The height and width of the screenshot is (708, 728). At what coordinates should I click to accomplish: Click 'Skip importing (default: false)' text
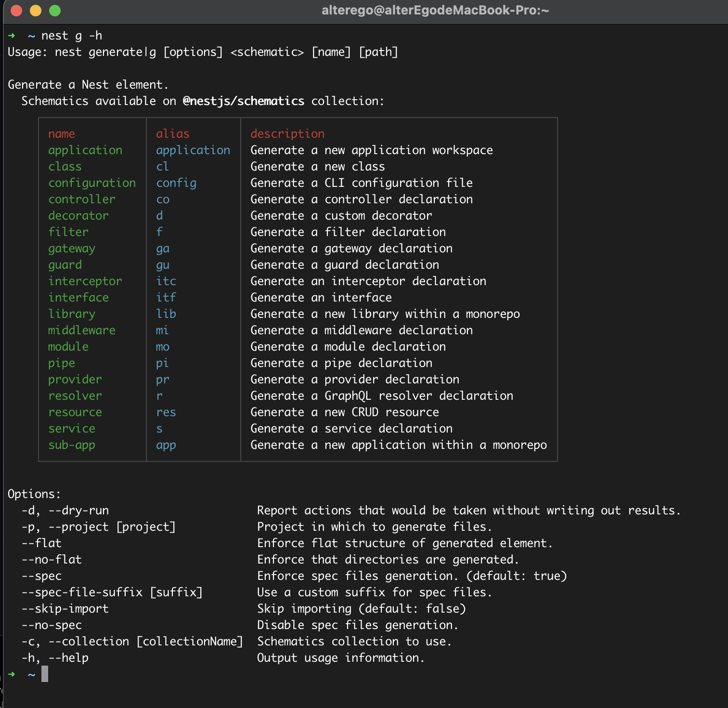(x=362, y=609)
